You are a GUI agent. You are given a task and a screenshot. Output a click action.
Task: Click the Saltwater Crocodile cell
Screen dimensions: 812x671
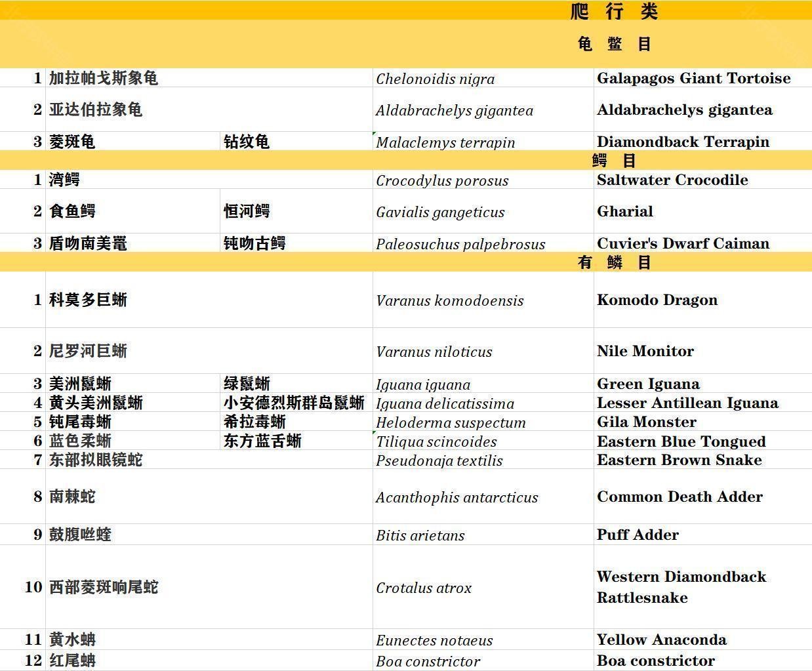(x=672, y=180)
